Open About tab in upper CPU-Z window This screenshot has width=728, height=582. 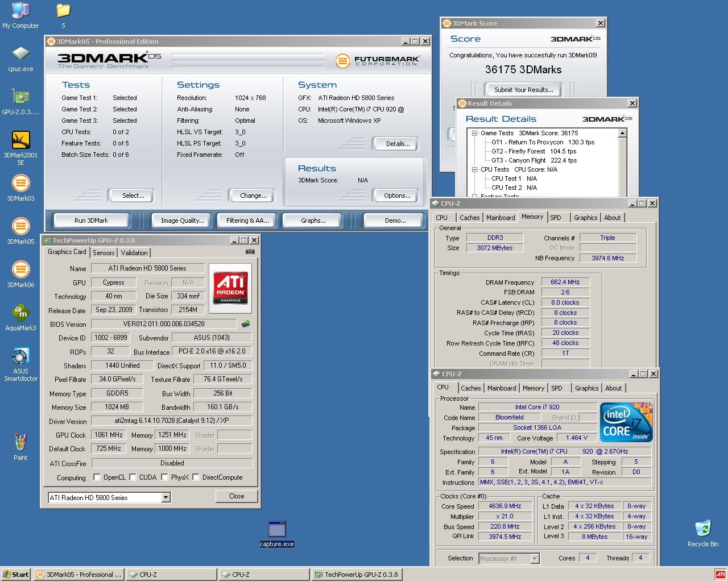(613, 218)
